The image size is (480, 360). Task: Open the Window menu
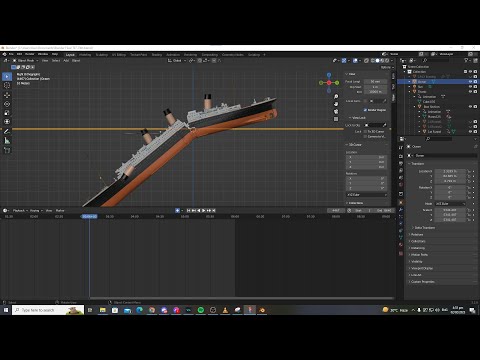(43, 54)
